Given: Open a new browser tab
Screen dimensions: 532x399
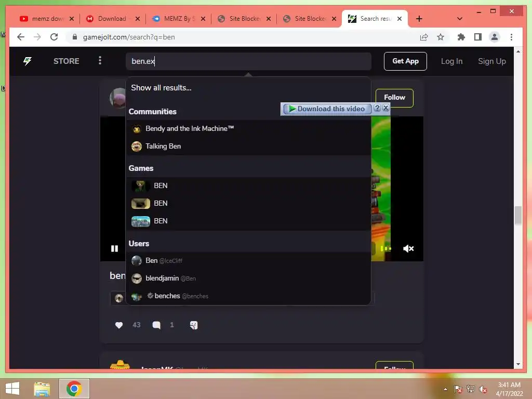Looking at the screenshot, I should (419, 19).
